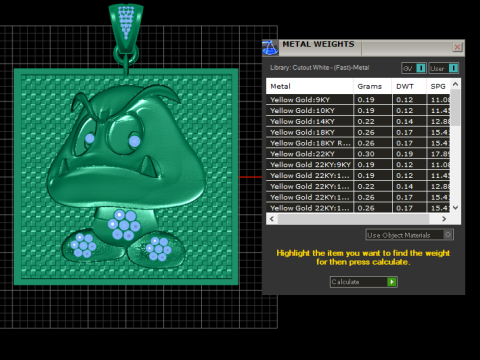Click the SPG column header
The height and width of the screenshot is (360, 480).
(x=438, y=86)
